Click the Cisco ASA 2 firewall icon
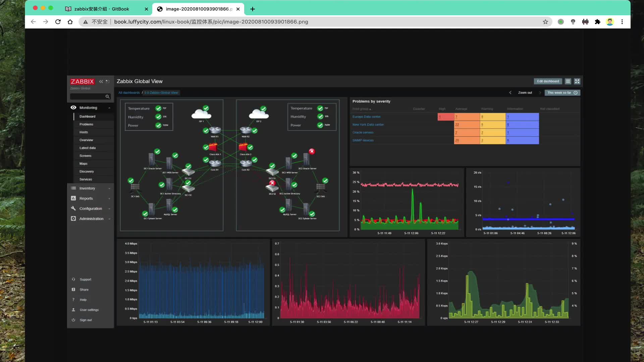 [243, 147]
